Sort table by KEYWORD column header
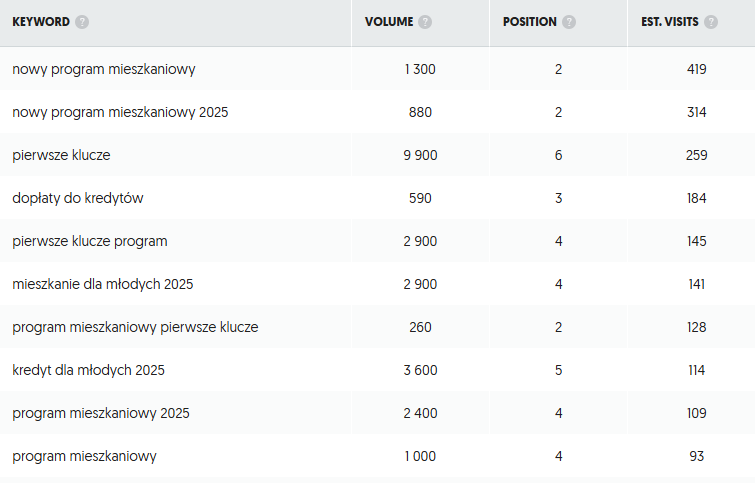Viewport: 755px width, 483px height. tap(41, 22)
